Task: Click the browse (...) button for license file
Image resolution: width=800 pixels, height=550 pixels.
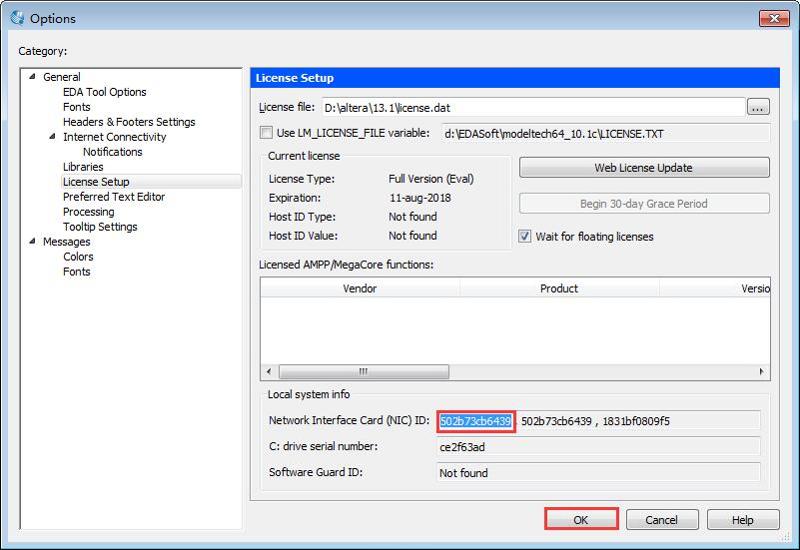Action: tap(758, 107)
